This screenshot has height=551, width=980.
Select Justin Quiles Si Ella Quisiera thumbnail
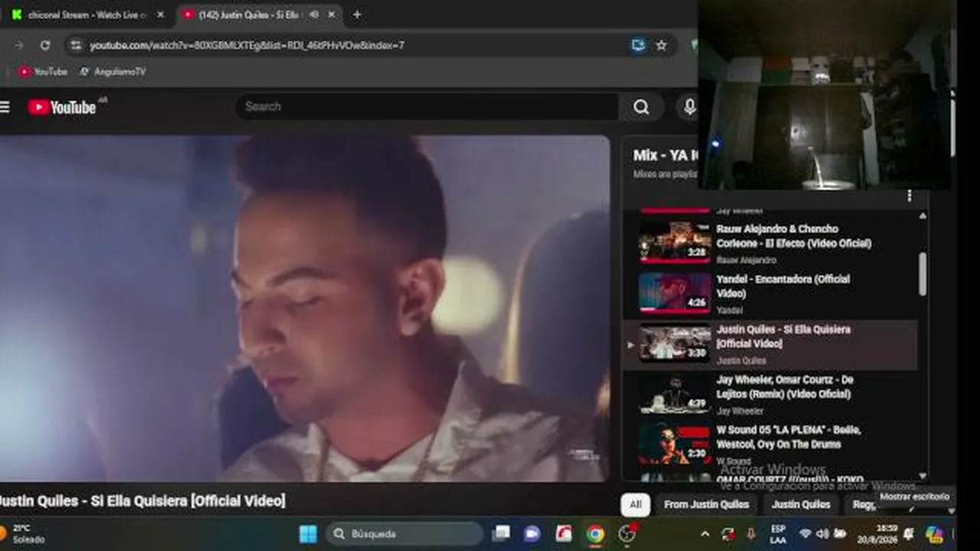(675, 343)
